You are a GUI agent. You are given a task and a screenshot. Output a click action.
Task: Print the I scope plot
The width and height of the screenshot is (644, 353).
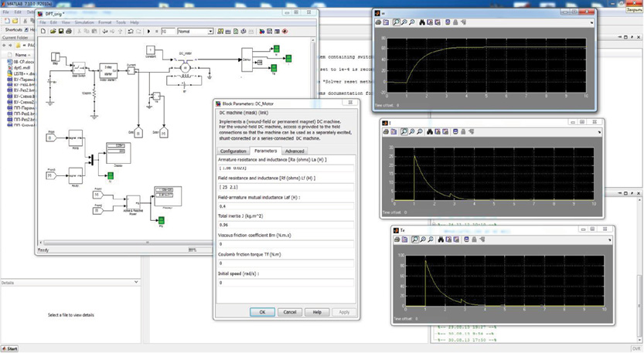coord(386,132)
